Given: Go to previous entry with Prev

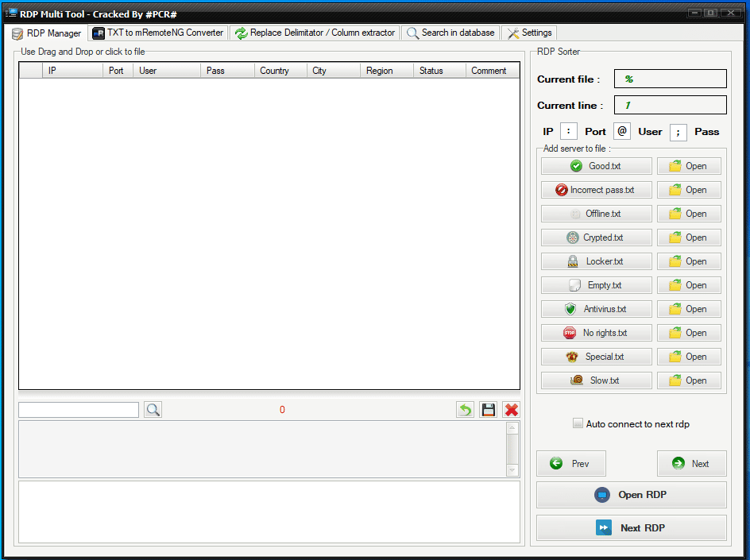Looking at the screenshot, I should click(571, 463).
